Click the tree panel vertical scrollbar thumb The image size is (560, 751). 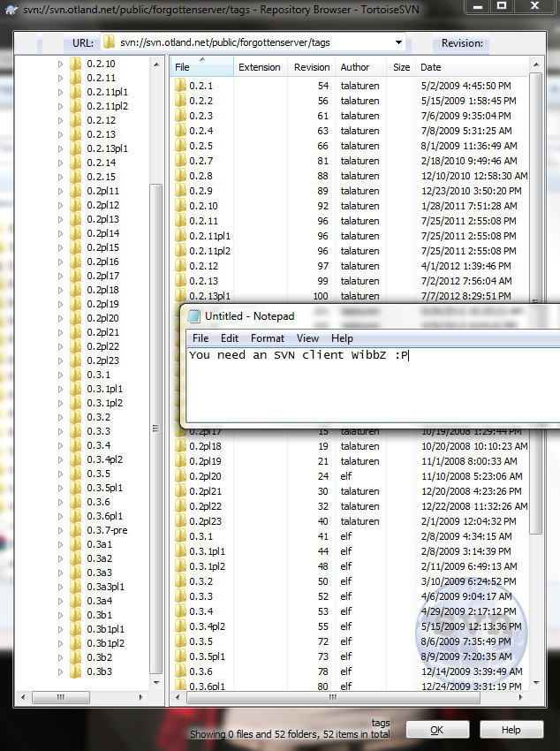point(156,429)
